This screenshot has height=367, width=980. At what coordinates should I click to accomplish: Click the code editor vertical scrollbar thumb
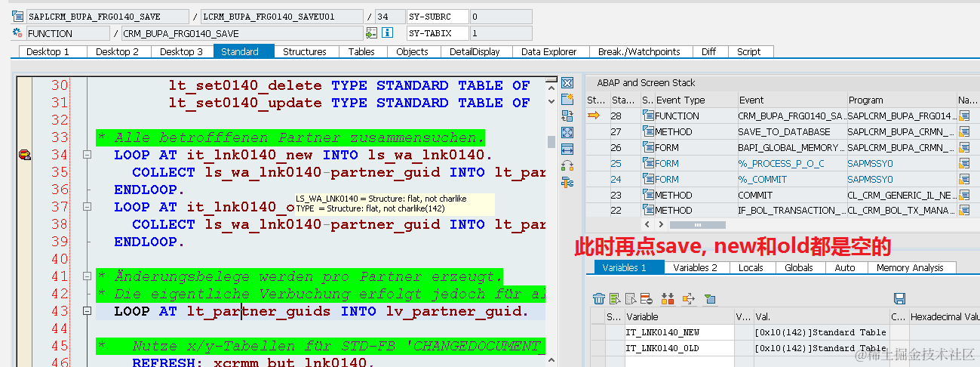pos(551,140)
